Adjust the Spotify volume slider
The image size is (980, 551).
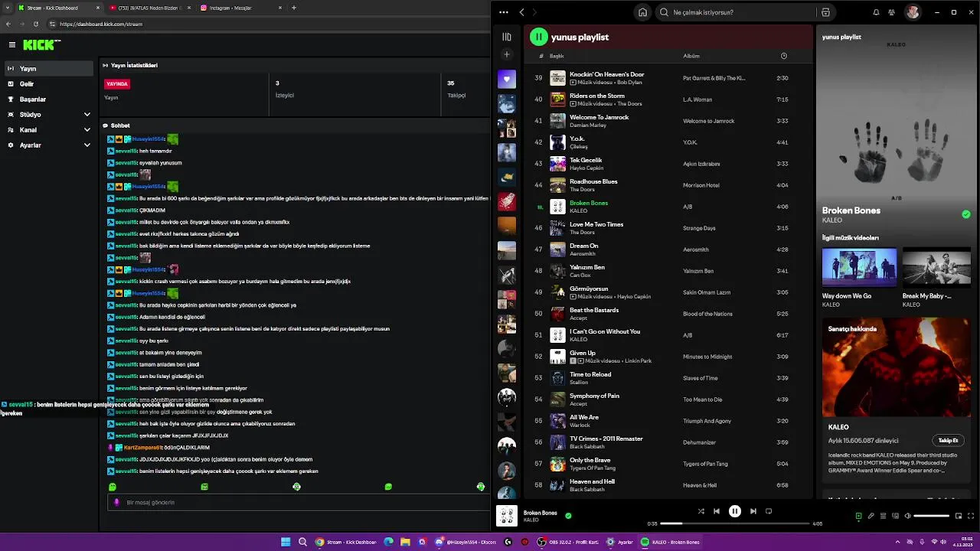click(932, 516)
